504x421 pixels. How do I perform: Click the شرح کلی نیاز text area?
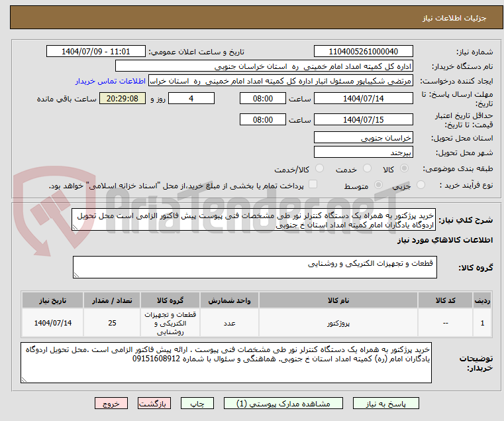tap(254, 220)
